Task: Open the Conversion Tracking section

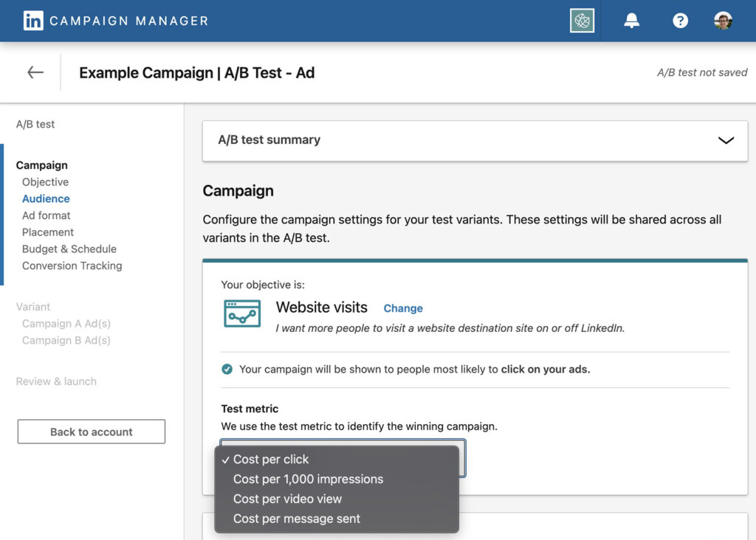Action: coord(72,266)
